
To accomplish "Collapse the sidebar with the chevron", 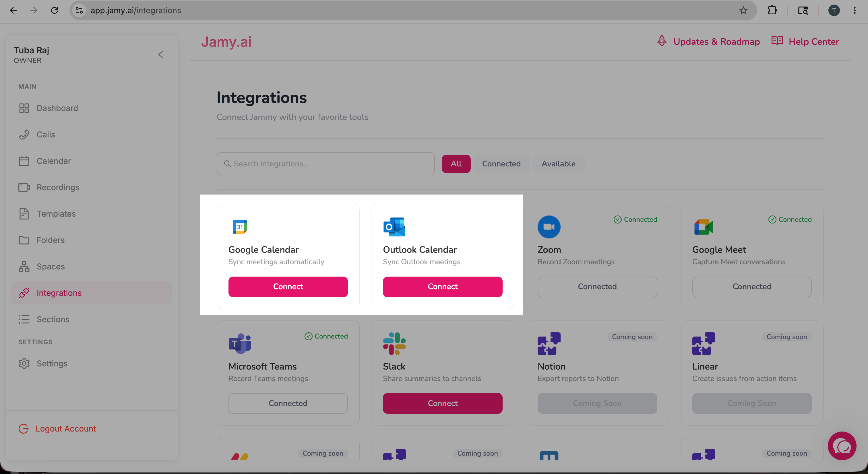I will tap(160, 55).
